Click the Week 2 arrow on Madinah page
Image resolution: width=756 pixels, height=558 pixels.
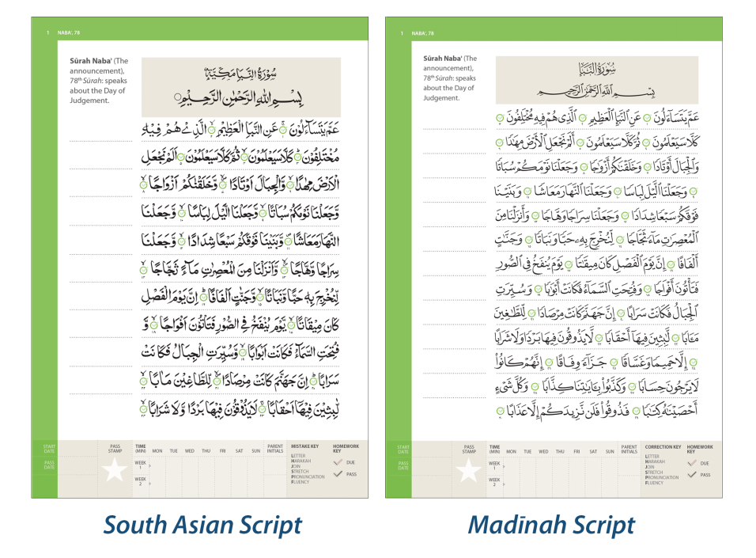[504, 483]
